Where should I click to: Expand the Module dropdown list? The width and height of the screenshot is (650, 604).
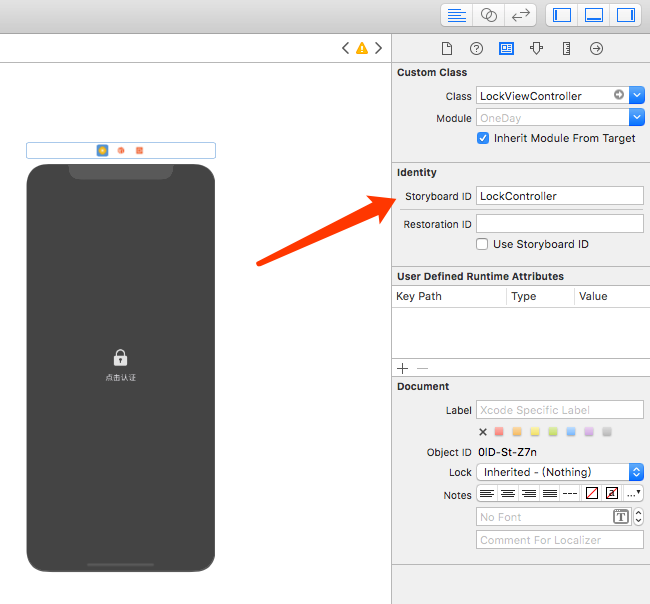637,117
